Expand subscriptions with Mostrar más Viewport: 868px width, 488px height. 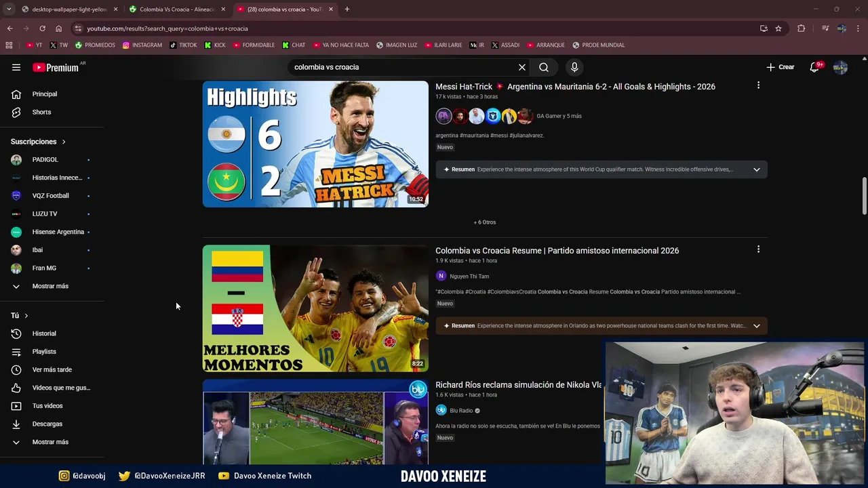pyautogui.click(x=52, y=286)
